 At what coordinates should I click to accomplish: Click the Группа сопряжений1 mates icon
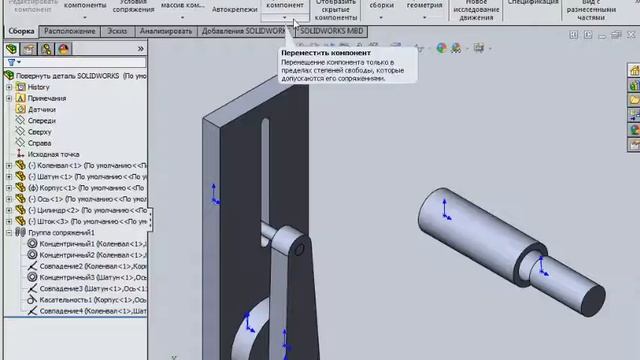[20, 232]
